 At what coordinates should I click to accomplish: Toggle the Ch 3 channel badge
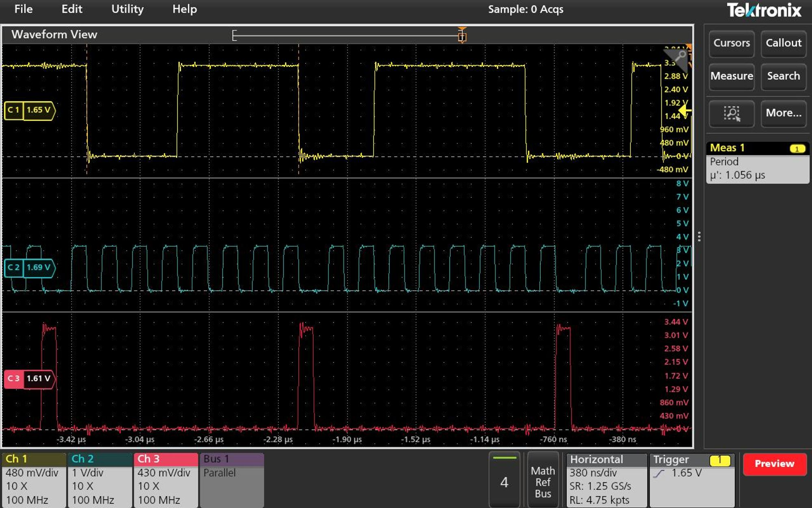coord(166,480)
